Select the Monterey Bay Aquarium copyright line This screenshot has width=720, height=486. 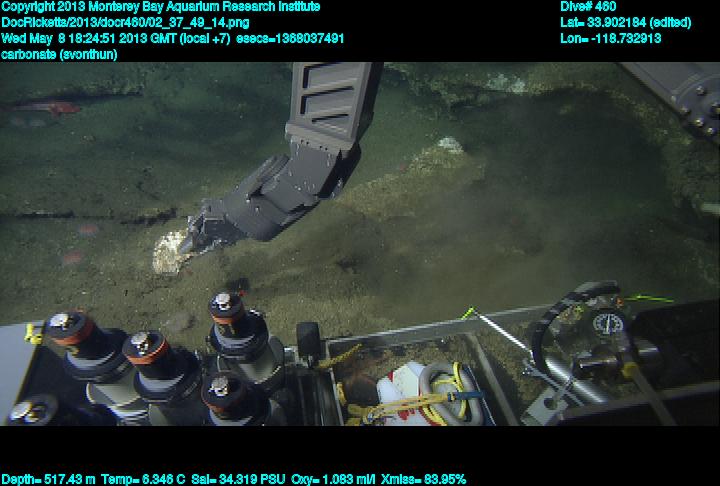click(161, 6)
